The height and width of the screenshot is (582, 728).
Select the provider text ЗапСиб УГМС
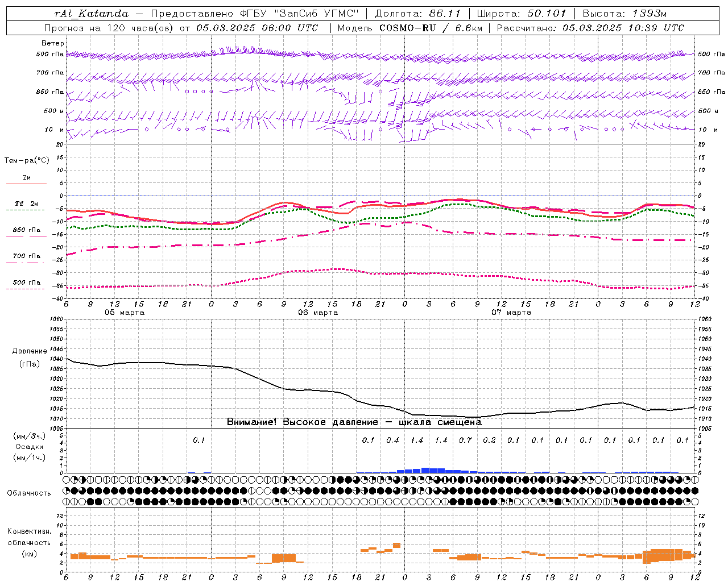pyautogui.click(x=317, y=14)
